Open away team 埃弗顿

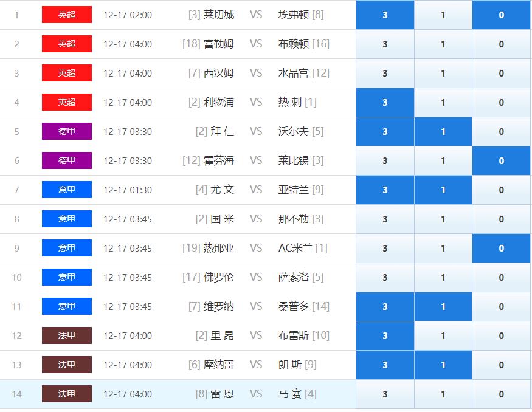[x=294, y=15]
